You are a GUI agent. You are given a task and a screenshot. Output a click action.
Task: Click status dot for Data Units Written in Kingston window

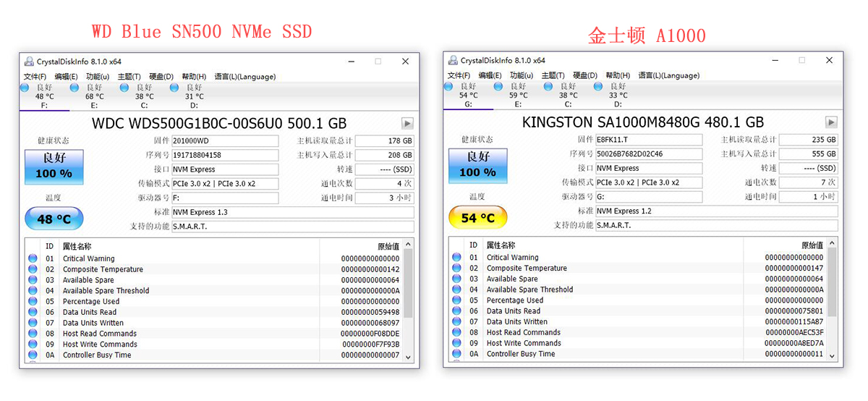(456, 321)
